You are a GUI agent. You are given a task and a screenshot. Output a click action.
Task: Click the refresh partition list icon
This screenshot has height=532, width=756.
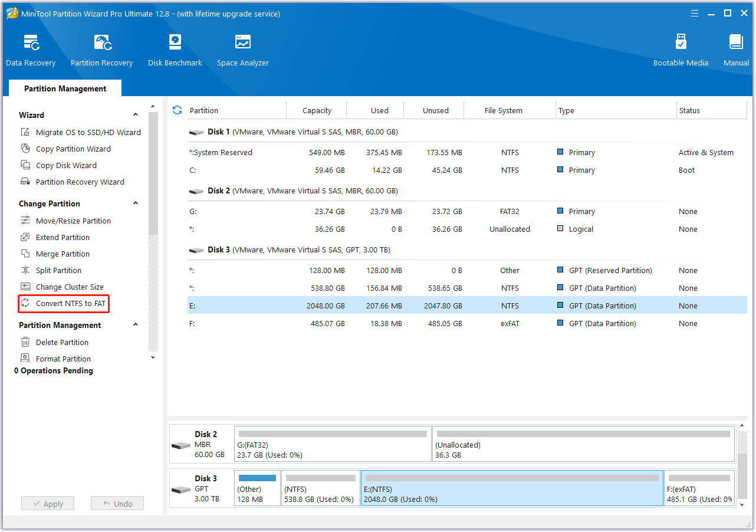click(177, 110)
